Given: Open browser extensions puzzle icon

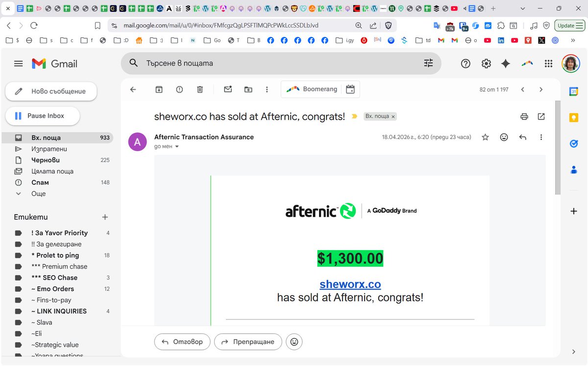Looking at the screenshot, I should tap(501, 26).
